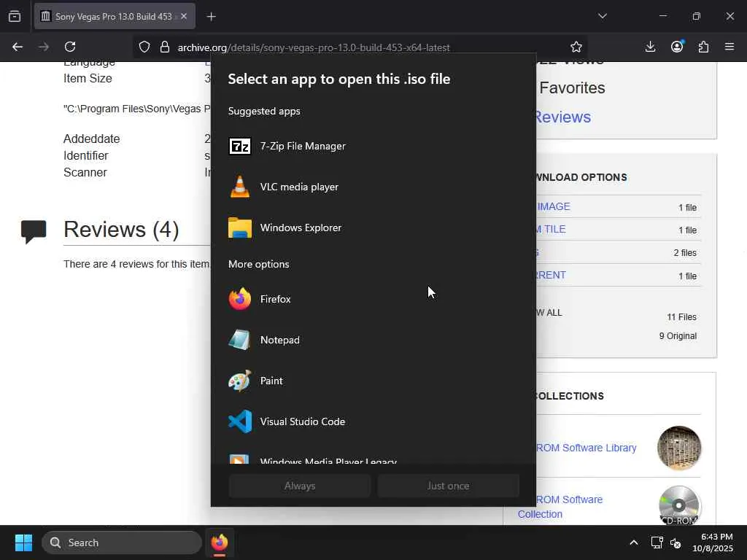The width and height of the screenshot is (747, 560).
Task: Select Firefox under More options
Action: click(373, 299)
